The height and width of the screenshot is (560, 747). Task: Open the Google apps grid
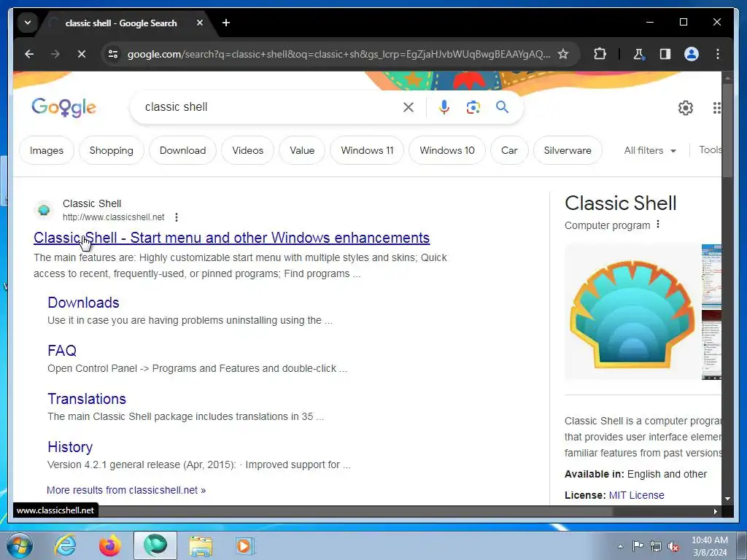(x=716, y=108)
